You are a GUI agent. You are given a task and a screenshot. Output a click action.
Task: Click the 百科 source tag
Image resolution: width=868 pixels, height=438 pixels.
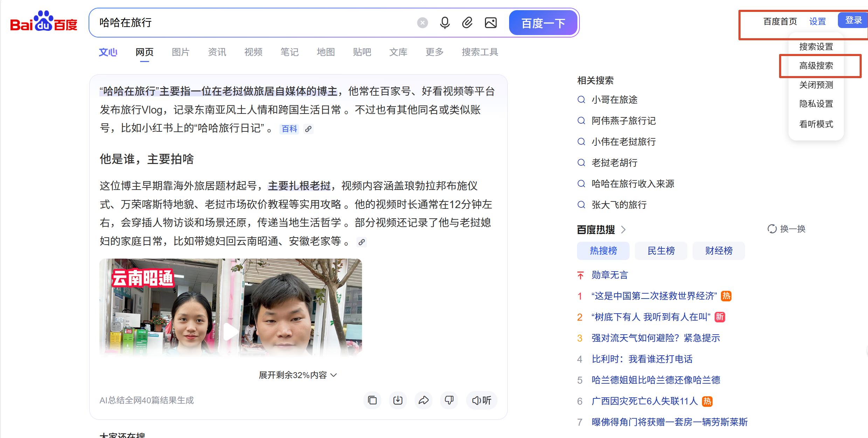289,129
